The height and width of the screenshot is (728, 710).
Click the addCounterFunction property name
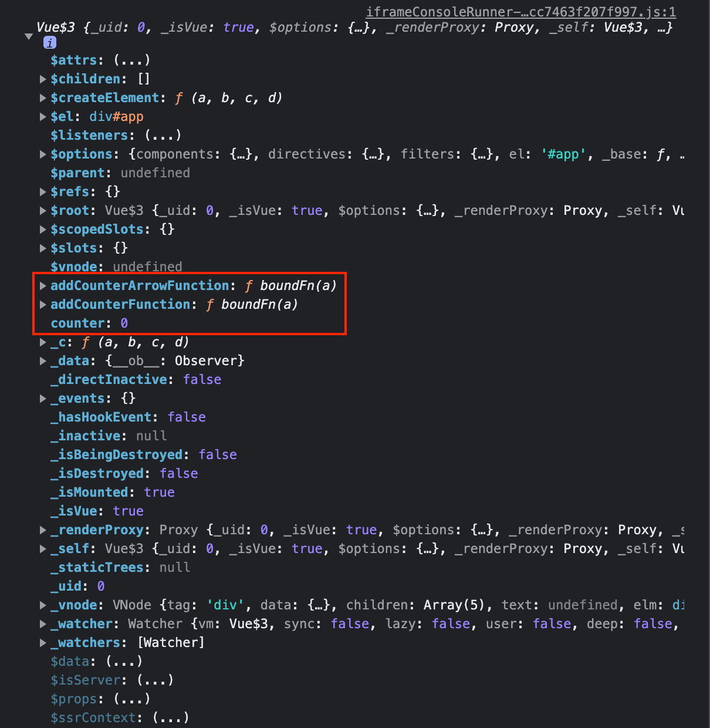coord(120,304)
